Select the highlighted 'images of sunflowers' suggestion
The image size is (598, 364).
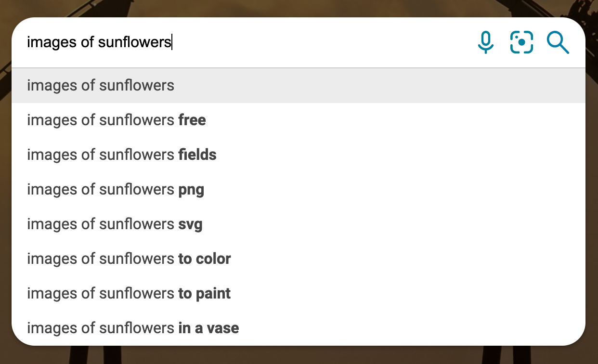101,86
